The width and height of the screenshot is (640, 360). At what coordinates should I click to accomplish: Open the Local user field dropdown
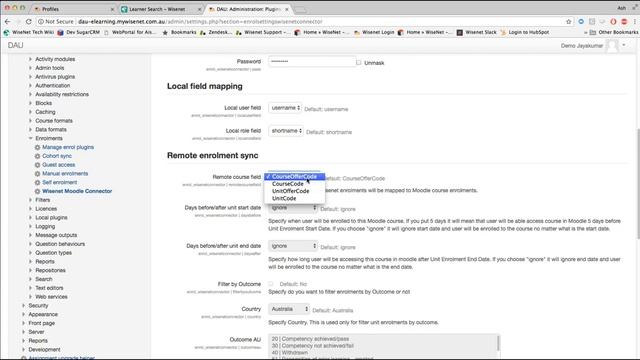pyautogui.click(x=285, y=108)
